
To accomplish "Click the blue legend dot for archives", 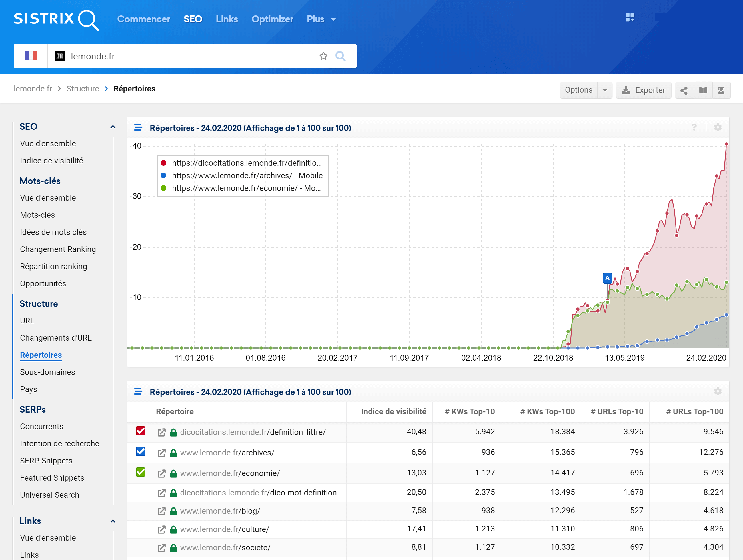I will coord(163,176).
